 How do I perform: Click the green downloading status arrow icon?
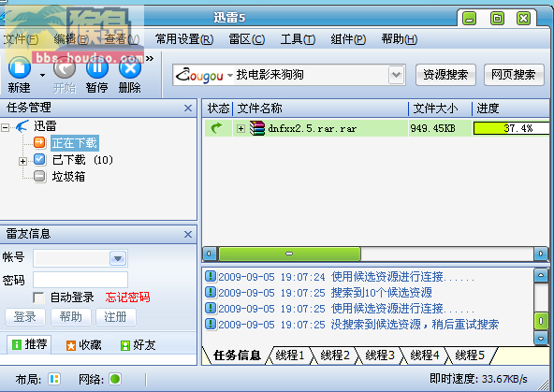216,128
